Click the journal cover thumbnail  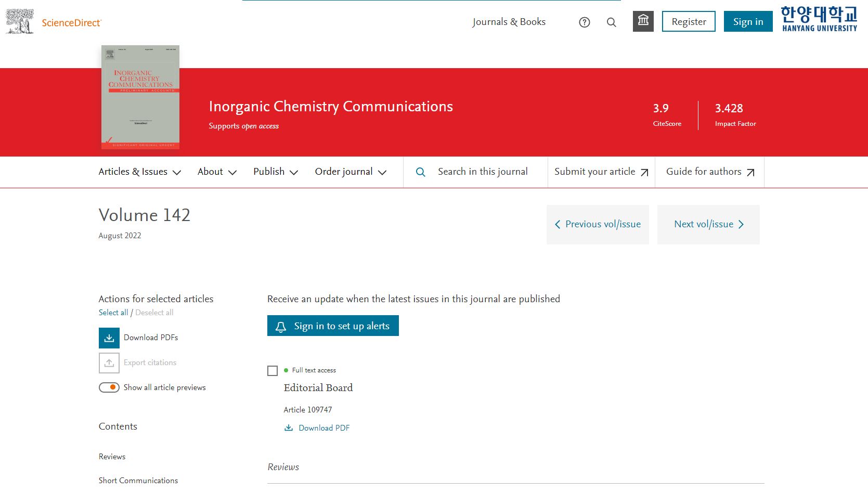140,97
